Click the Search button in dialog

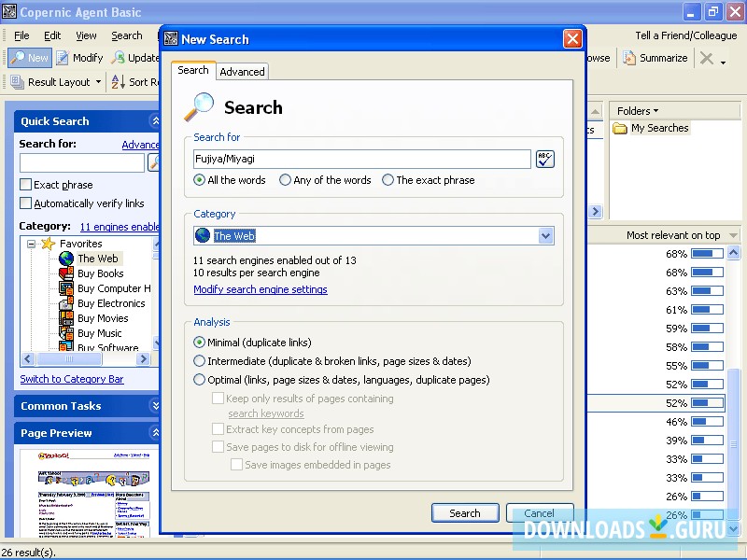pyautogui.click(x=465, y=512)
